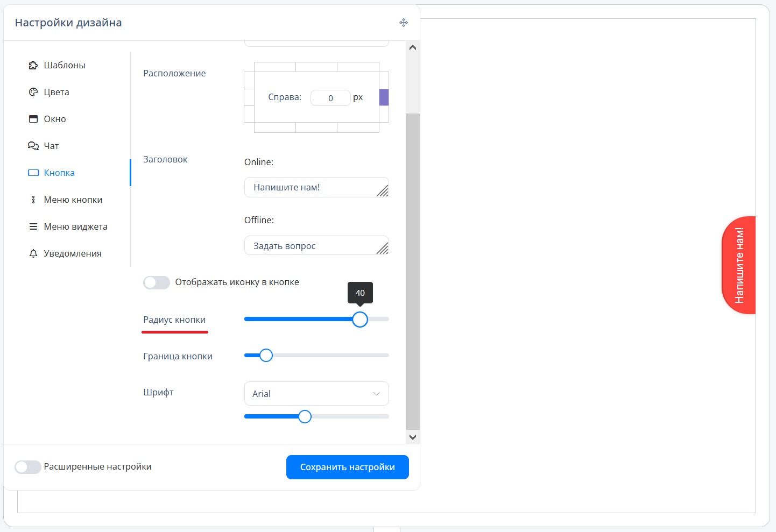Click the puzzle icon beside Шаблоны
Screen dimensions: 776x532
point(33,65)
